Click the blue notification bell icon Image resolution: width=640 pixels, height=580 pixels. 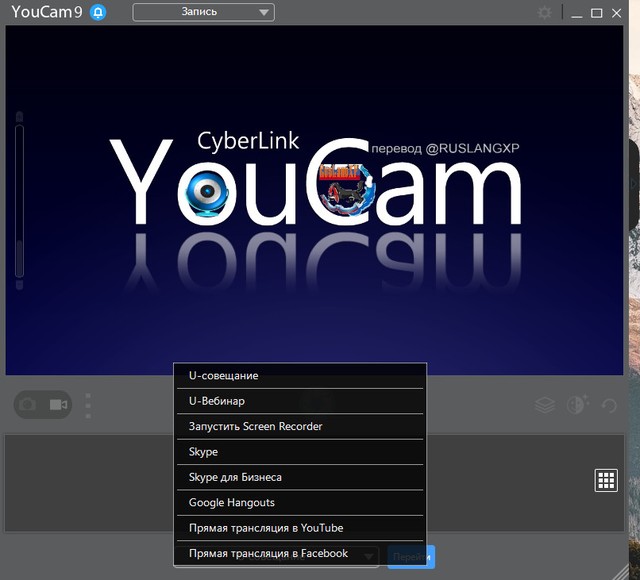(97, 13)
